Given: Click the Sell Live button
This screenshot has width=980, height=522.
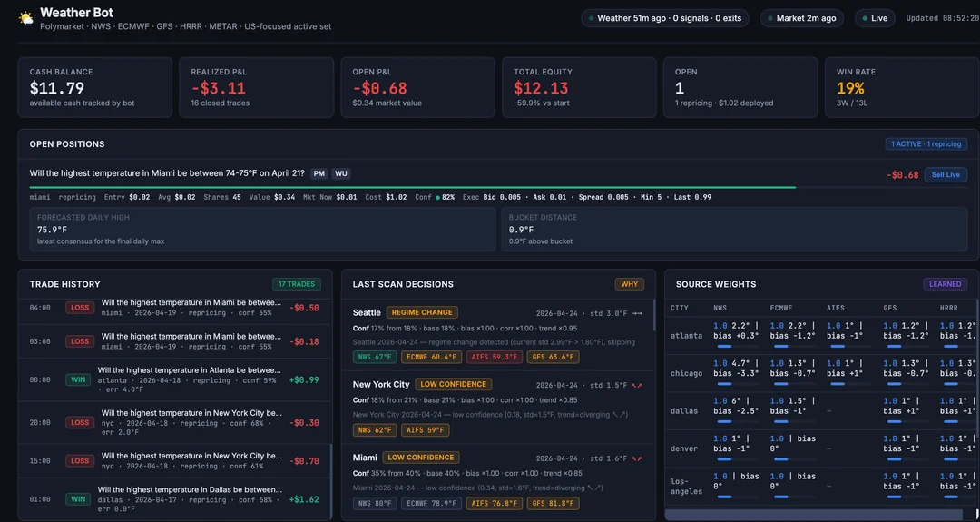Looking at the screenshot, I should click(946, 175).
